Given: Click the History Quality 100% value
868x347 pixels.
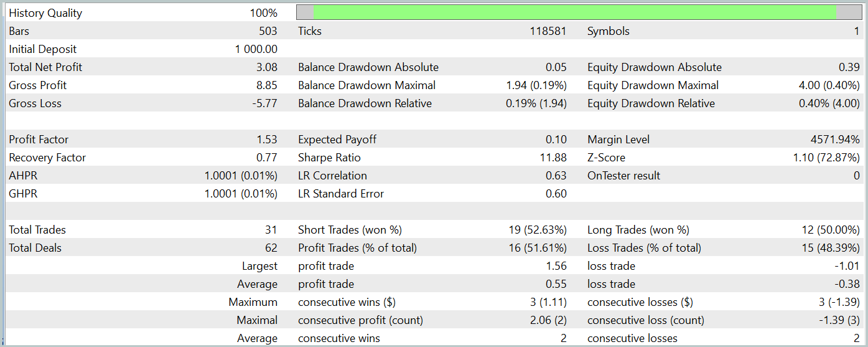Looking at the screenshot, I should pyautogui.click(x=264, y=13).
